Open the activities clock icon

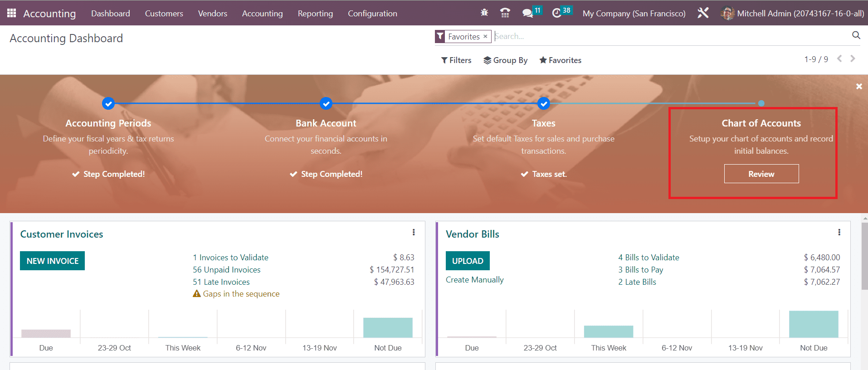[556, 13]
